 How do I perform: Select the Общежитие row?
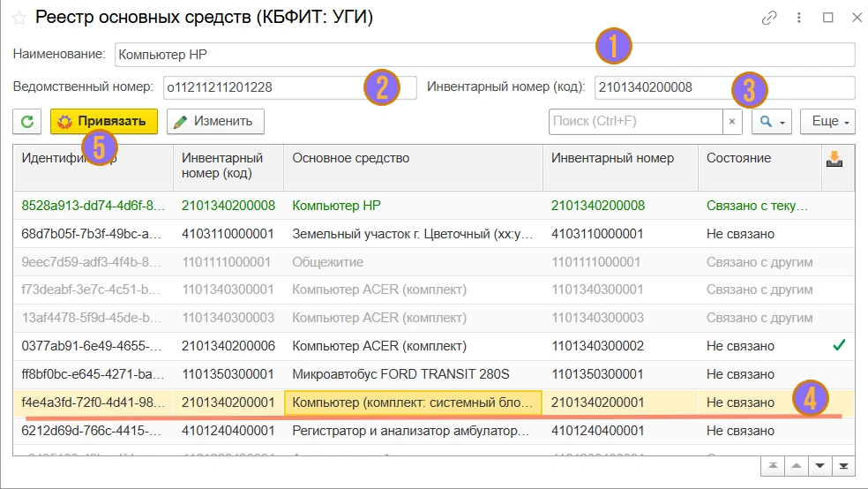tap(434, 262)
